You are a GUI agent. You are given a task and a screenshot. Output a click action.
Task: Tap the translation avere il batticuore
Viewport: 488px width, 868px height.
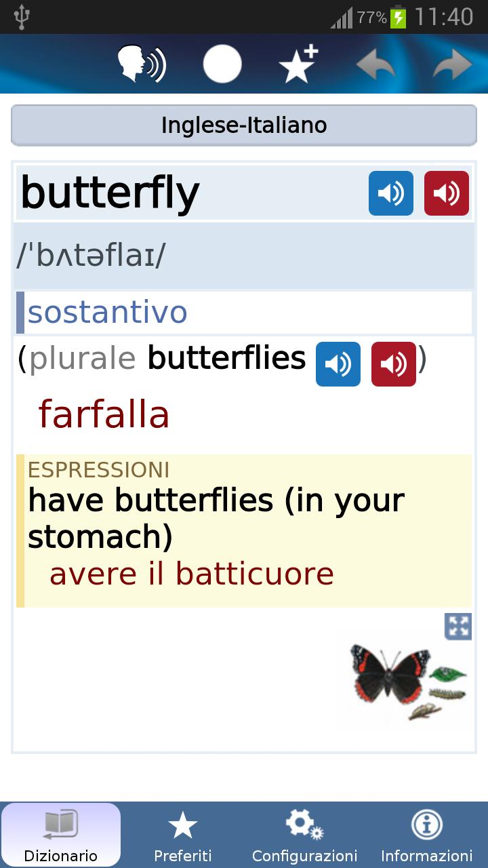coord(192,574)
